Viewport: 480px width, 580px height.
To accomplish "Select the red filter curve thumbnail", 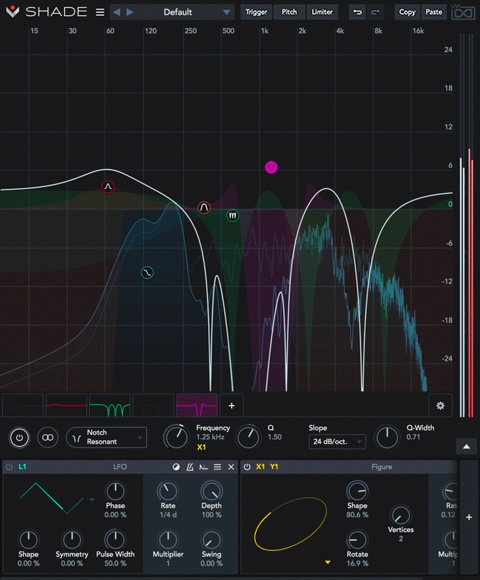I will point(66,406).
